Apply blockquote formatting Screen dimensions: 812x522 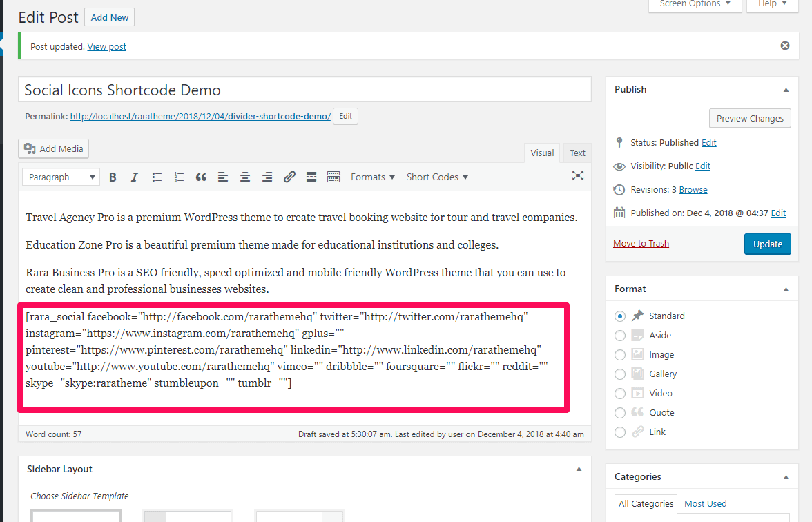[201, 177]
